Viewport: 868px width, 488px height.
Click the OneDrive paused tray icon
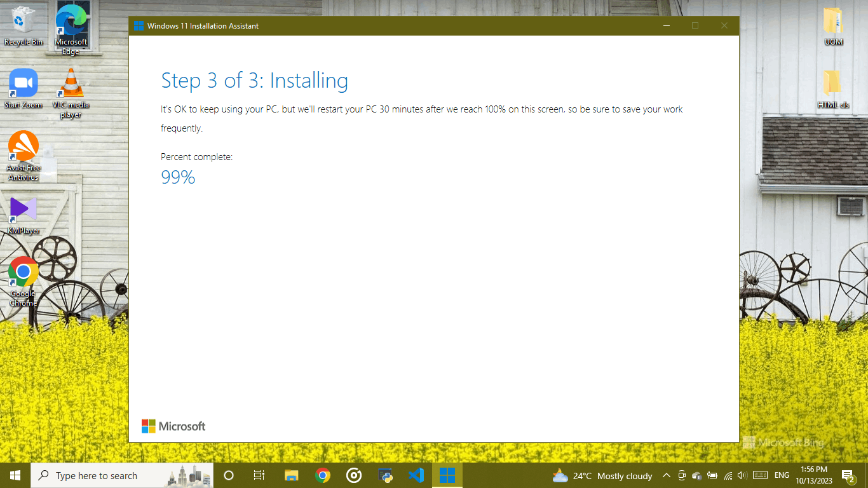[697, 475]
